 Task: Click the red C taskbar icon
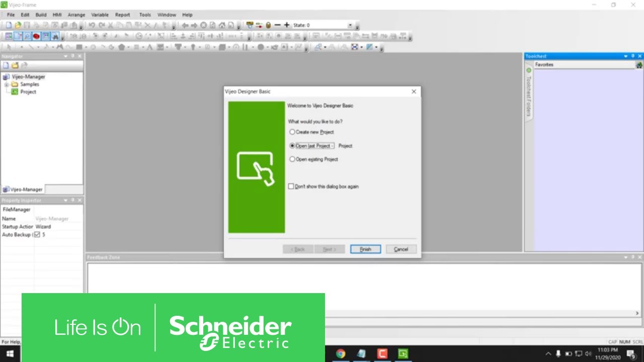click(x=382, y=353)
